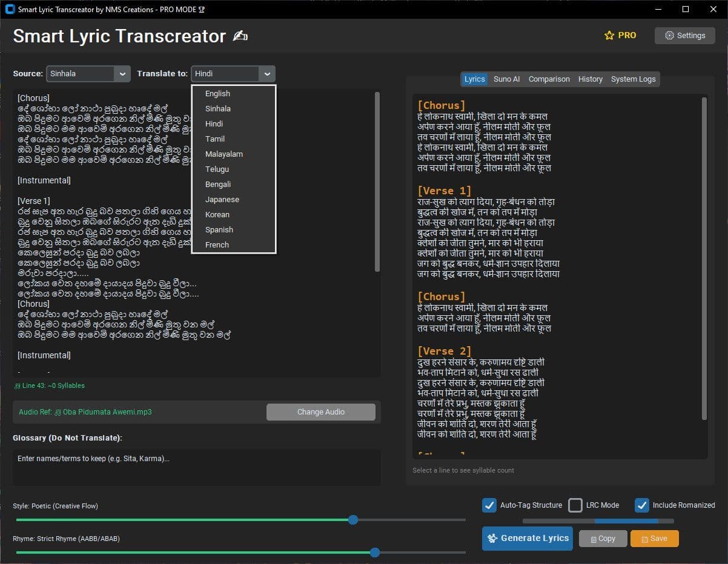Click the Source combo box showing Sinhala
Image resolution: width=728 pixels, height=564 pixels.
[x=88, y=74]
